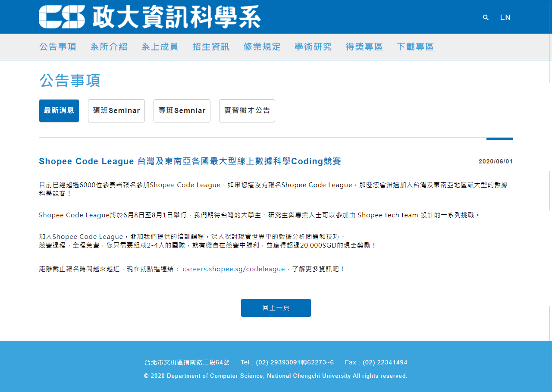Click the 回上一頁 button
Screen dimensions: 552x392
coord(276,308)
